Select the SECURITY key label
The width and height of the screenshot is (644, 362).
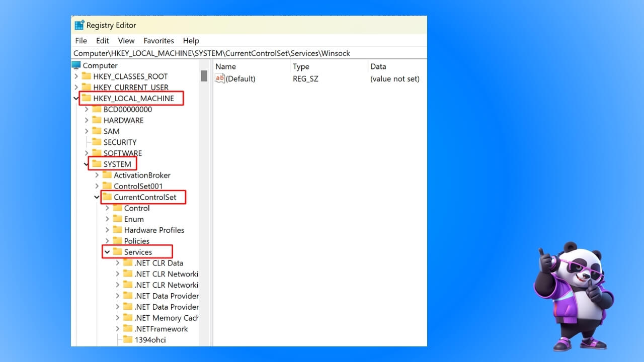pos(120,142)
